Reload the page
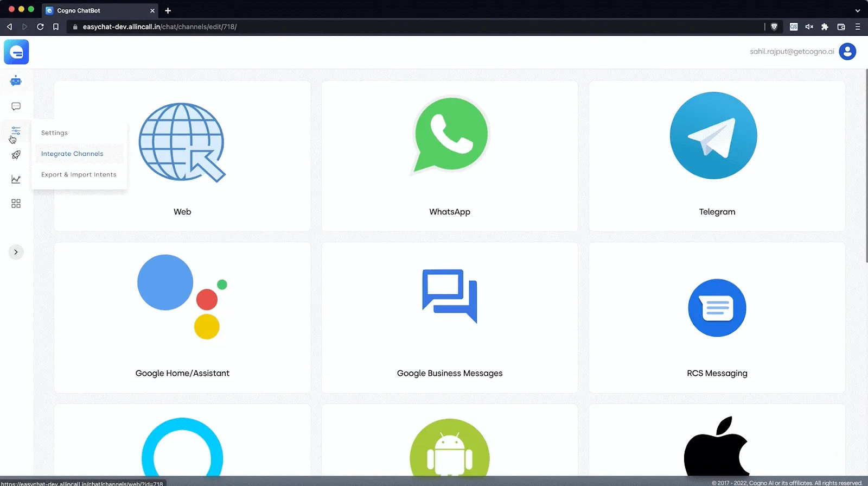The width and height of the screenshot is (868, 486). (40, 27)
